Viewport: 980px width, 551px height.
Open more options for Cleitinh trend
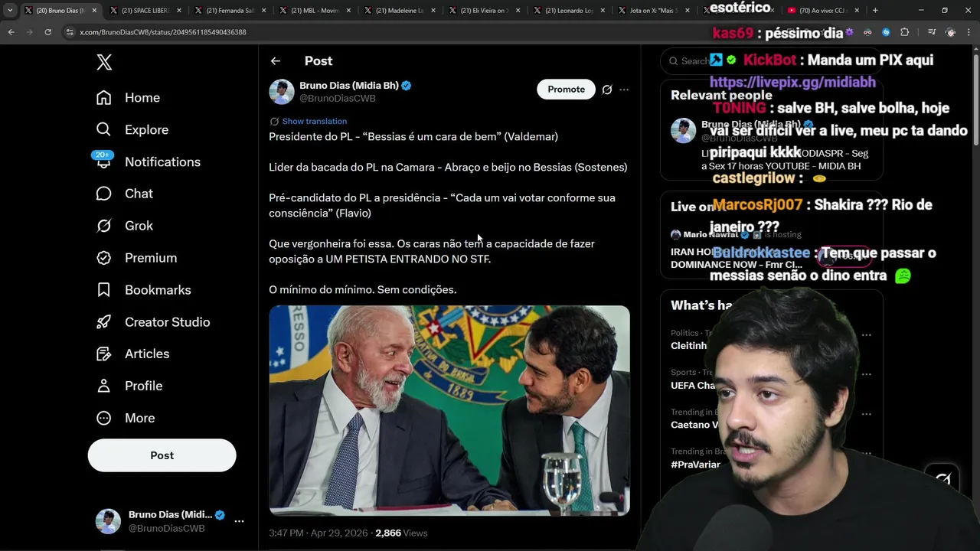coord(867,335)
